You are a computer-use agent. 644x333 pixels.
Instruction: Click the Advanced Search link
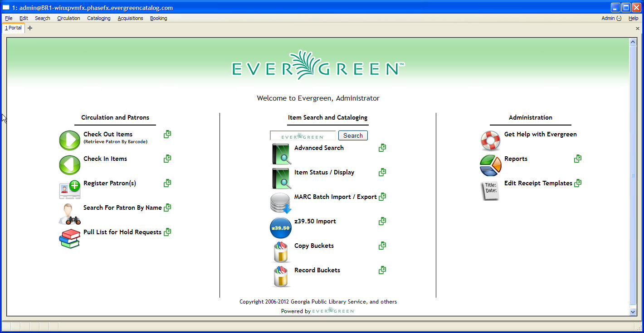(319, 148)
